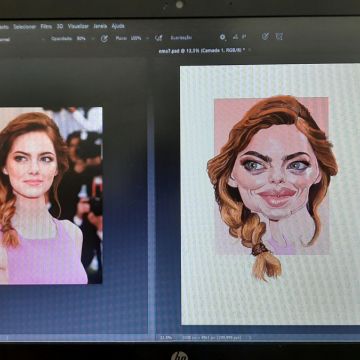Screen dimensions: 360x360
Task: Close the ema7.psd document tab
Action: [249, 50]
